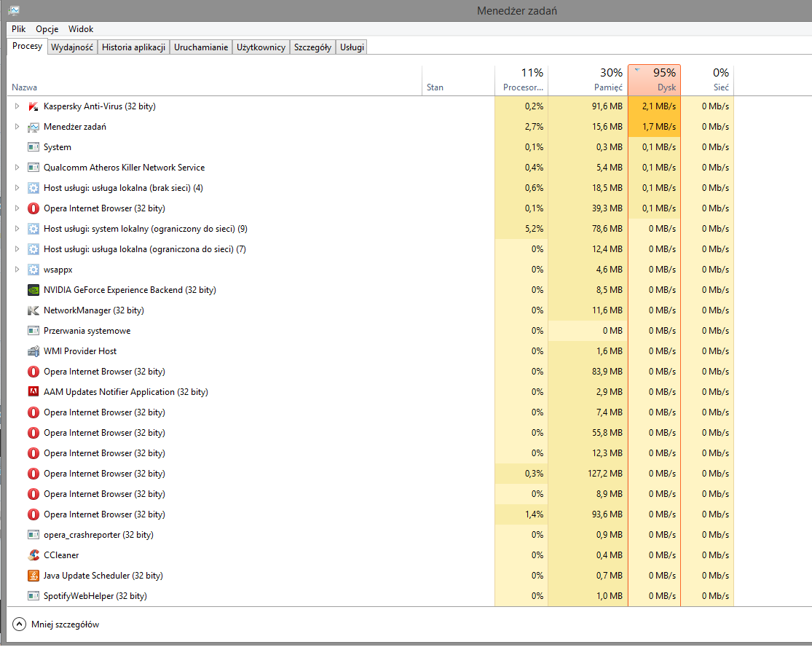
Task: Switch to the Wydajność tab
Action: 72,47
